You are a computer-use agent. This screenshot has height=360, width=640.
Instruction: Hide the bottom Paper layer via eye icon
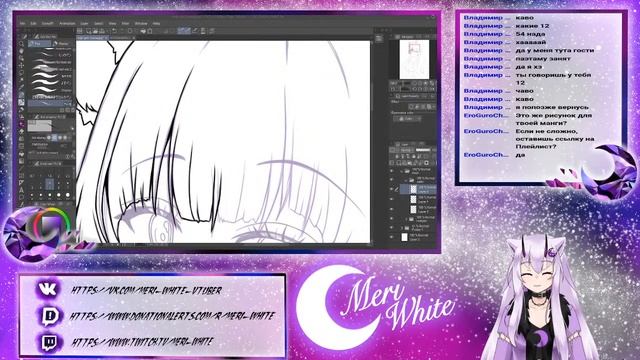[x=391, y=237]
